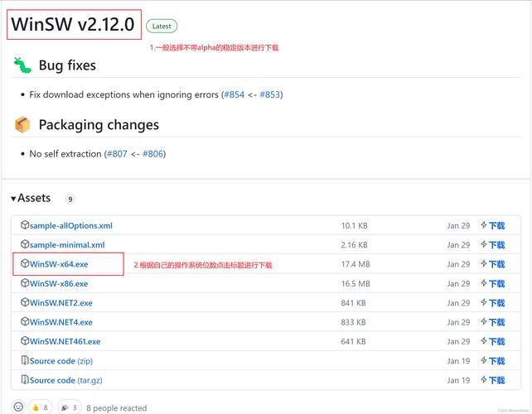532x414 pixels.
Task: Click the Assets count badge 9
Action: (x=70, y=200)
